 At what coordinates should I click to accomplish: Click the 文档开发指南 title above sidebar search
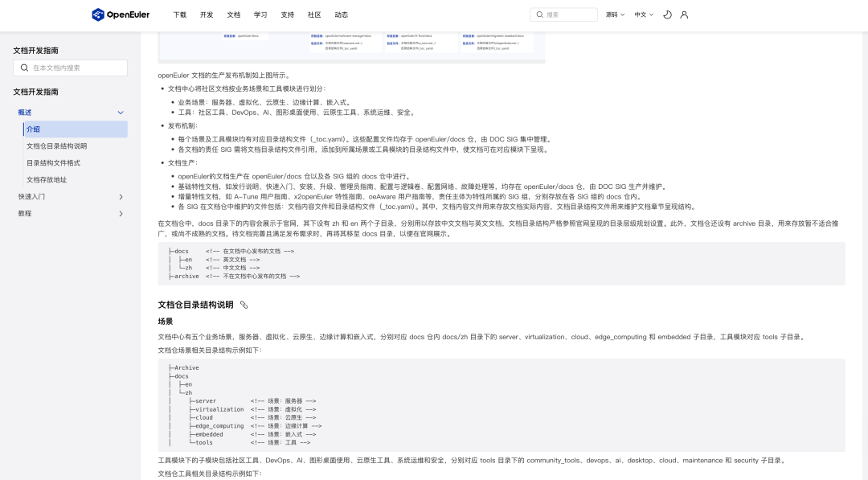pos(36,51)
